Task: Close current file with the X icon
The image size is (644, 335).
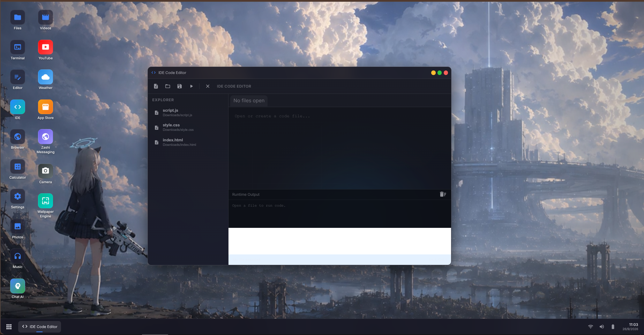Action: (x=208, y=86)
